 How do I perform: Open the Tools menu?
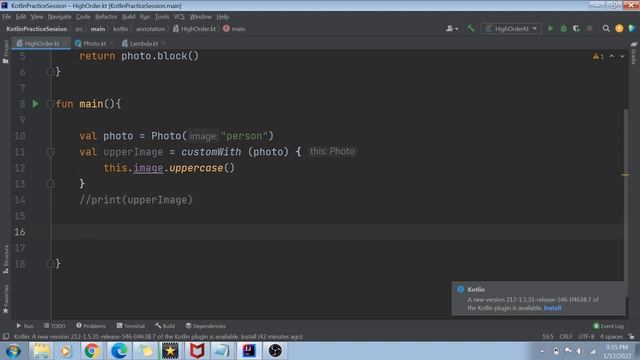tap(162, 17)
